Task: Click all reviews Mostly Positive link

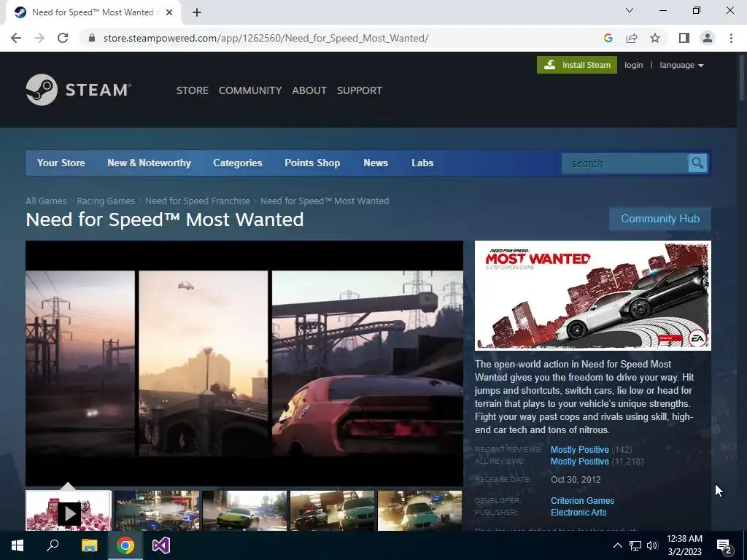Action: point(580,462)
